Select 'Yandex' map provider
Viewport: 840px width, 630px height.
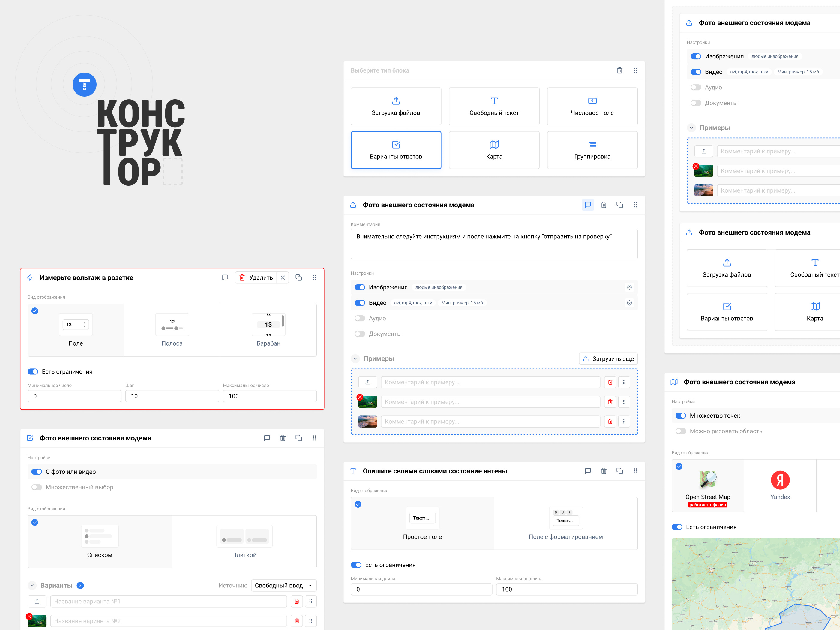[x=780, y=485]
